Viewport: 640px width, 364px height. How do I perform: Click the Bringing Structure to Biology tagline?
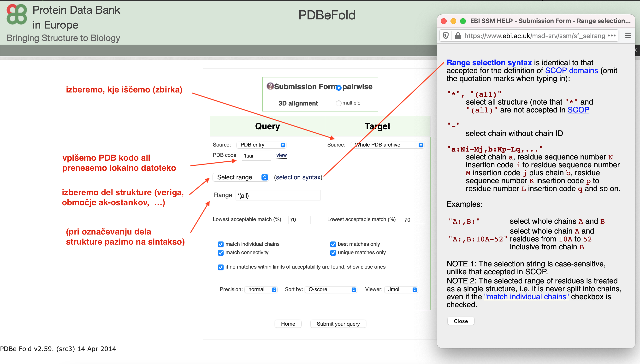pyautogui.click(x=63, y=38)
